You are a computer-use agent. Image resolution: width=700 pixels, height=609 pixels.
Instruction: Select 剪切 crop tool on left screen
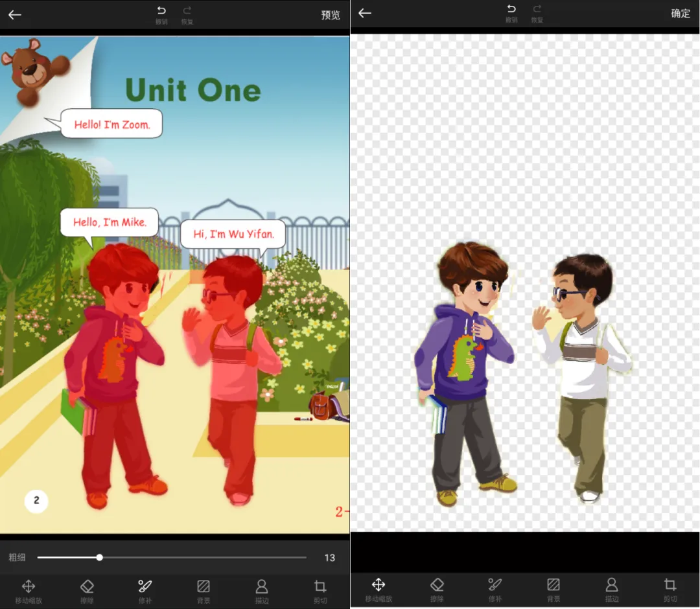coord(320,592)
